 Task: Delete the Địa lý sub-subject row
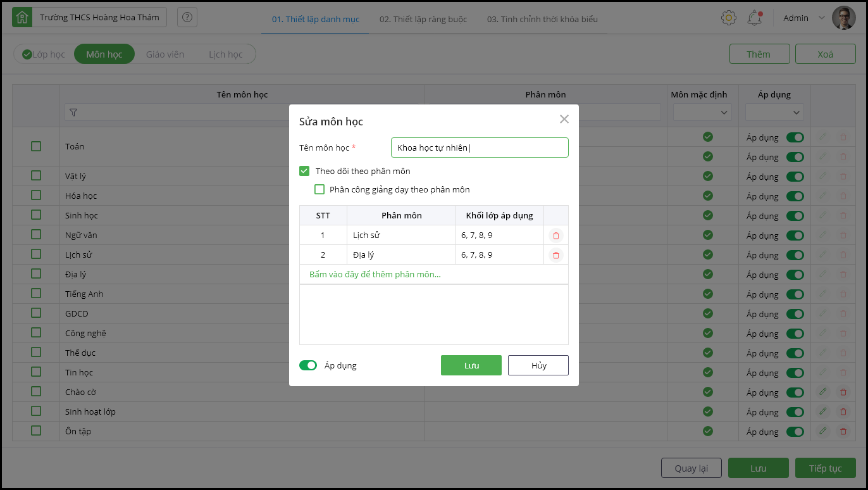pos(556,255)
